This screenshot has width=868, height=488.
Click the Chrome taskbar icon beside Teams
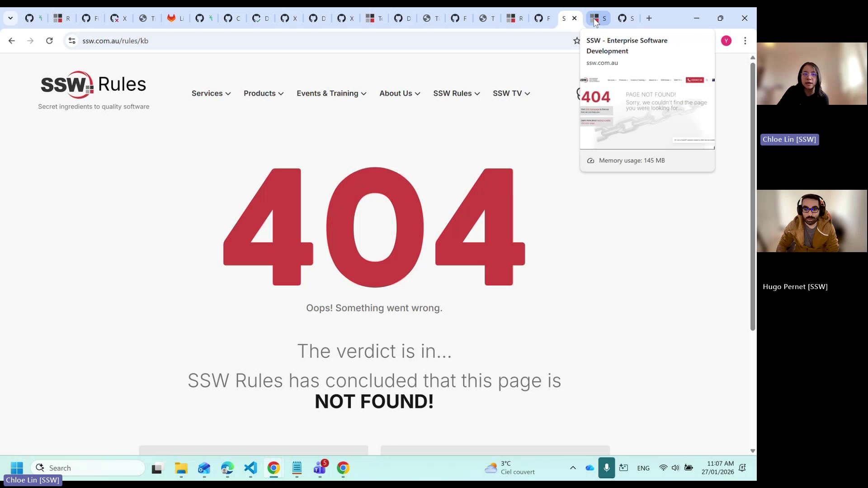343,468
